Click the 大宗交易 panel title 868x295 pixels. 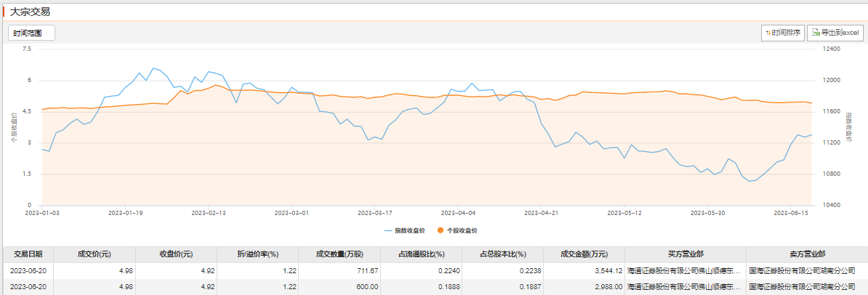(30, 12)
